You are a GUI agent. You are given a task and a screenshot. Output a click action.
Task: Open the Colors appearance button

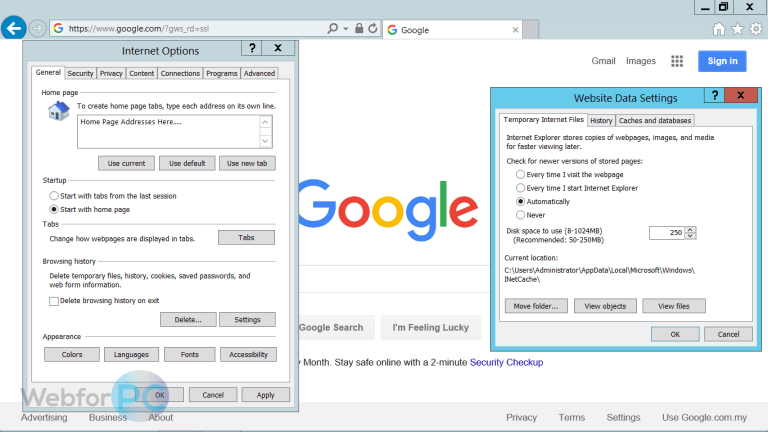point(72,355)
